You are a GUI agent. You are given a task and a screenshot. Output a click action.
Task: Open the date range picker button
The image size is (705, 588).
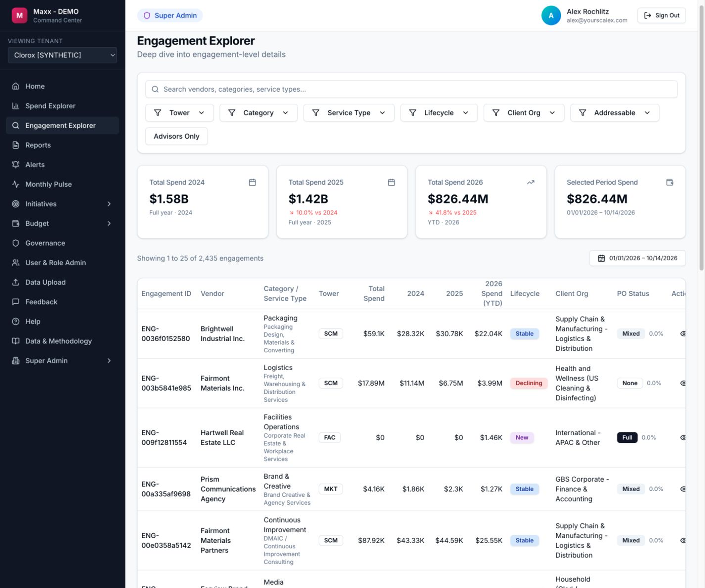pos(637,258)
